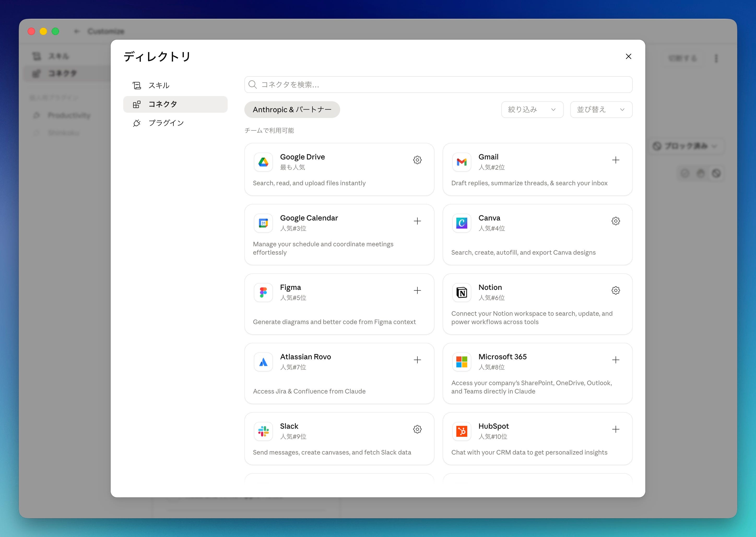
Task: Focus the コネクタを検索 search field
Action: [x=438, y=85]
